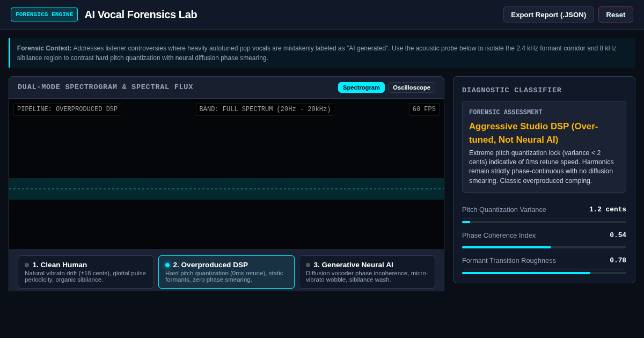The width and height of the screenshot is (644, 338).
Task: Click Export Report (.JSON) button
Action: (548, 14)
